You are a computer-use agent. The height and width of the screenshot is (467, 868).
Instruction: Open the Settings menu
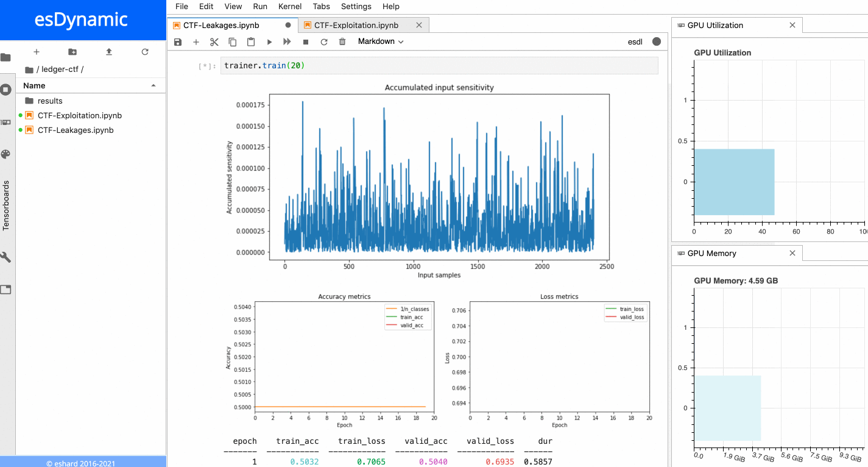(x=356, y=7)
